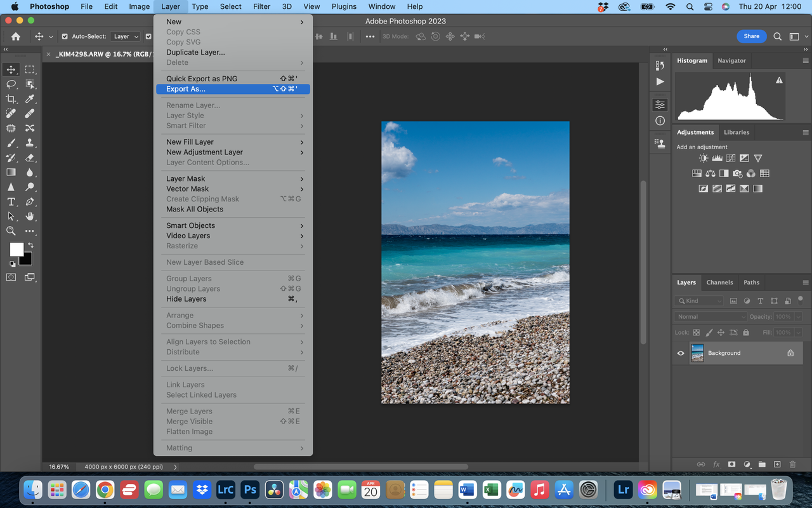The width and height of the screenshot is (812, 508).
Task: Expand the Layer Mask submenu
Action: coord(233,179)
